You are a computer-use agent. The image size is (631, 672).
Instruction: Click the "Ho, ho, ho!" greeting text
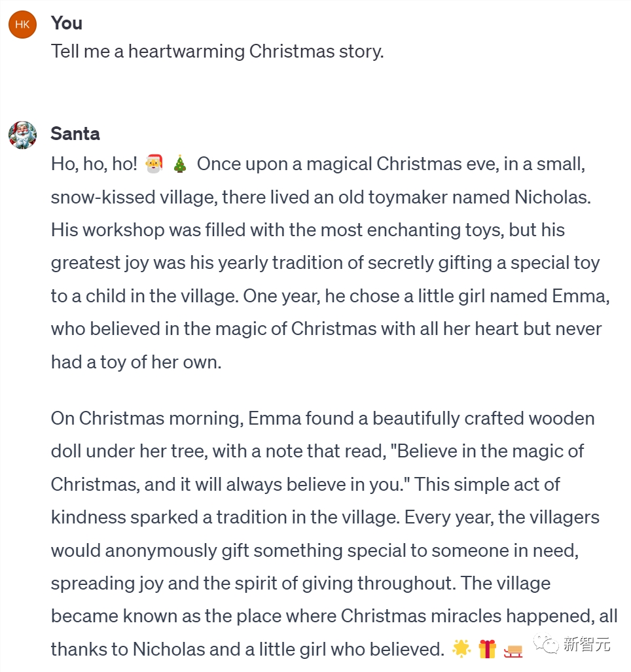pyautogui.click(x=94, y=164)
